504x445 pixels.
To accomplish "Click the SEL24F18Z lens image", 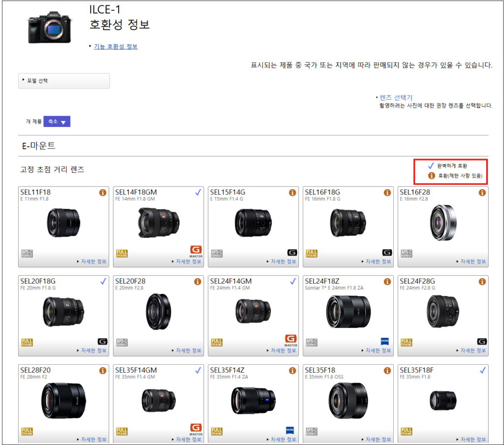I will point(348,312).
